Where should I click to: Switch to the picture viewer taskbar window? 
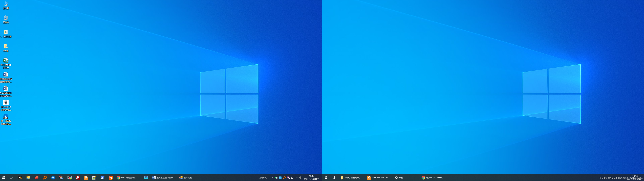pos(146,177)
